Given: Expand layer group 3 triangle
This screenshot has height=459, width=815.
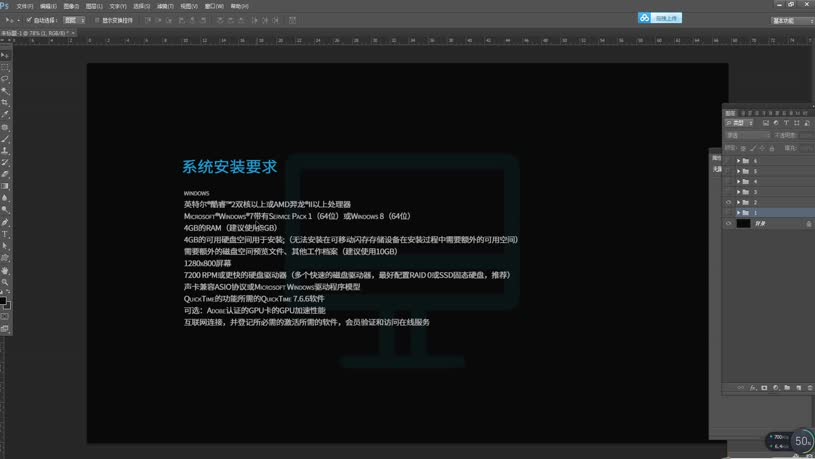Looking at the screenshot, I should 739,192.
